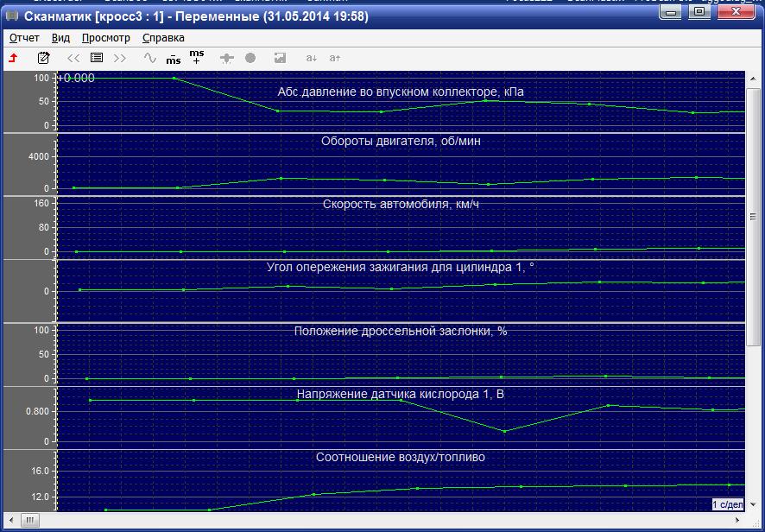Click the horizontal scrollbar thumb
765x532 pixels.
pos(29,520)
